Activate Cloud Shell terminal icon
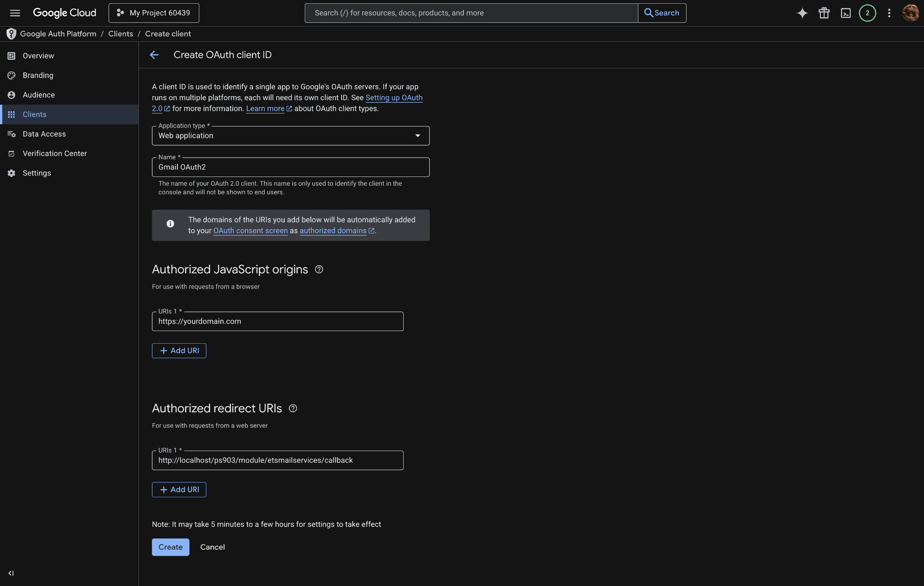Viewport: 924px width, 586px height. coord(846,13)
